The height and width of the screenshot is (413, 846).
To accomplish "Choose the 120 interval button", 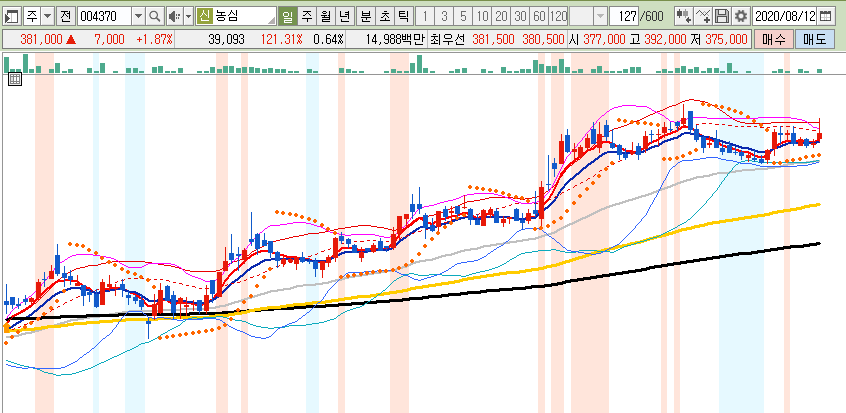I will 558,16.
